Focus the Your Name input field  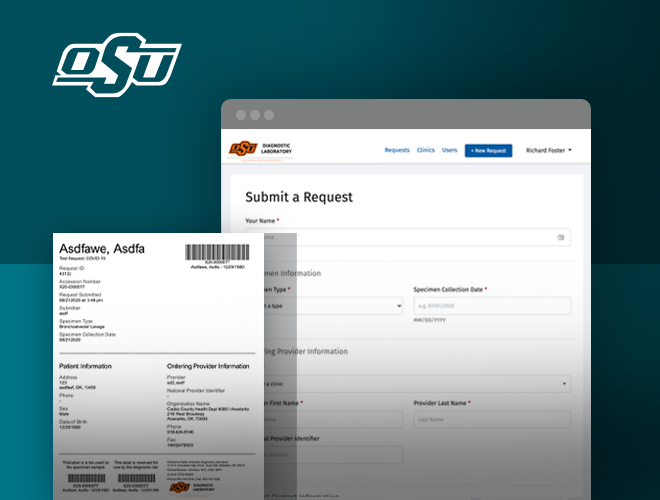coord(408,237)
